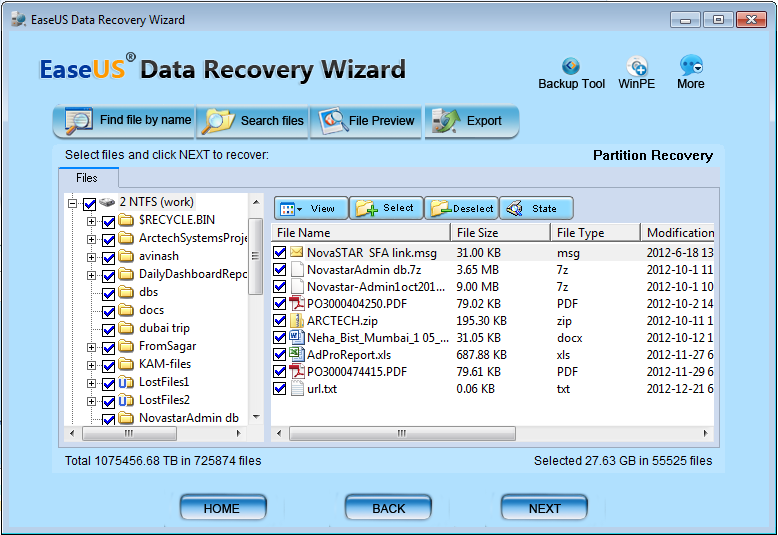
Task: Sort by Modification column header
Action: click(677, 232)
